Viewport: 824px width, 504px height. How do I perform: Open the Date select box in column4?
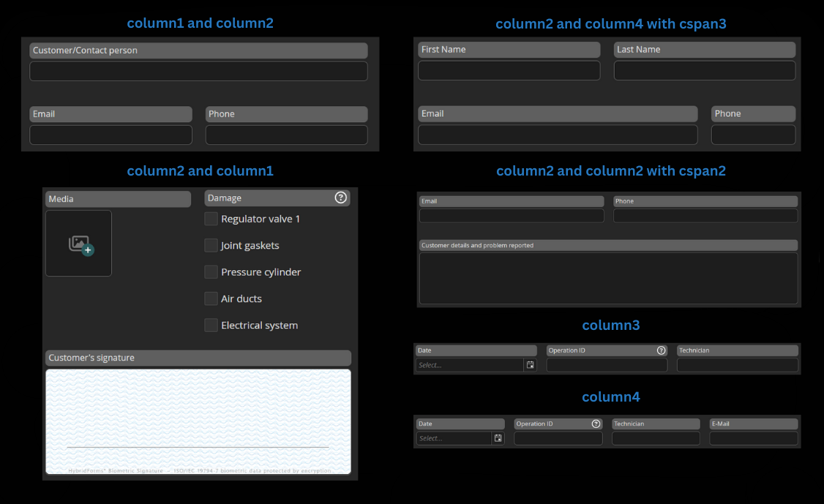point(454,438)
